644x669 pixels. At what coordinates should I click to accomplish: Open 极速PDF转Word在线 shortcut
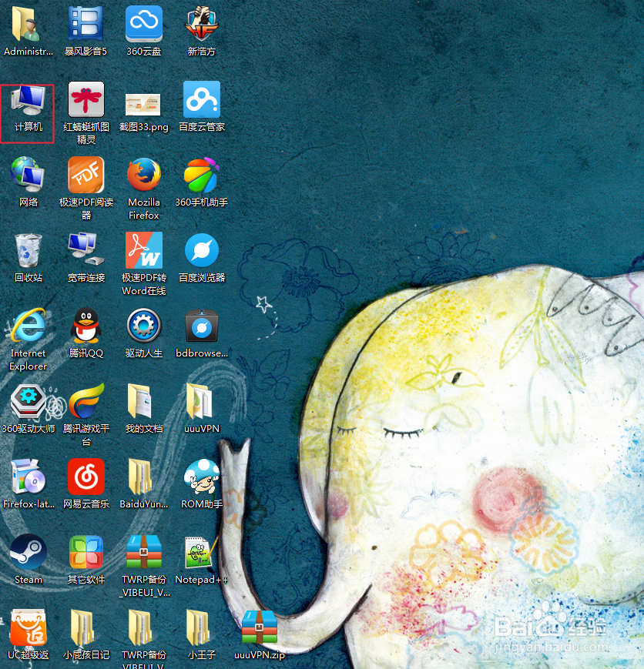point(143,250)
